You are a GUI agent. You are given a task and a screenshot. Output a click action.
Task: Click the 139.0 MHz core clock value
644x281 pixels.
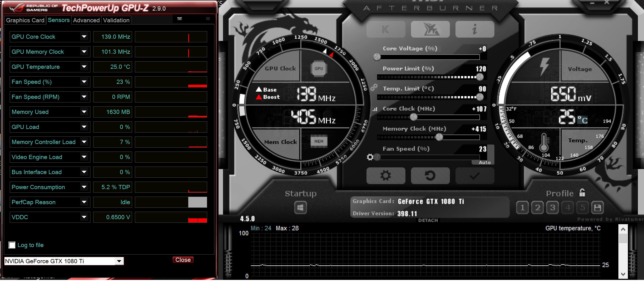112,37
